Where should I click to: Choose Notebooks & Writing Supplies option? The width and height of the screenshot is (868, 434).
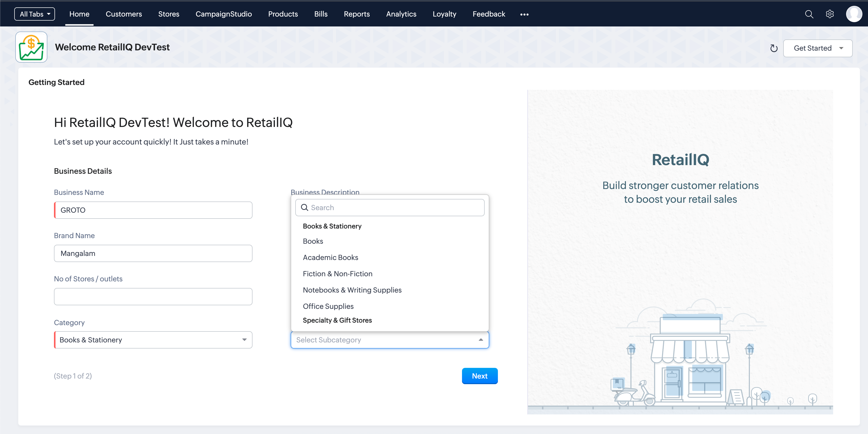390,290
